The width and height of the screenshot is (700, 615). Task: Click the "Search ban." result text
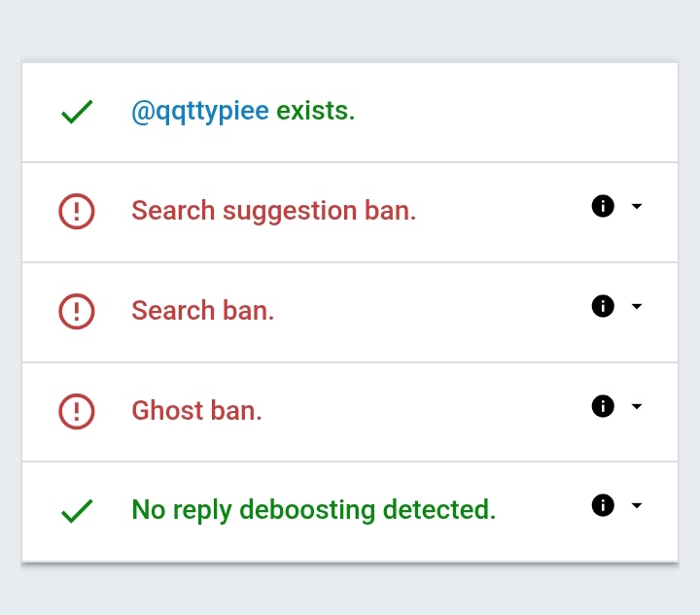(x=202, y=311)
